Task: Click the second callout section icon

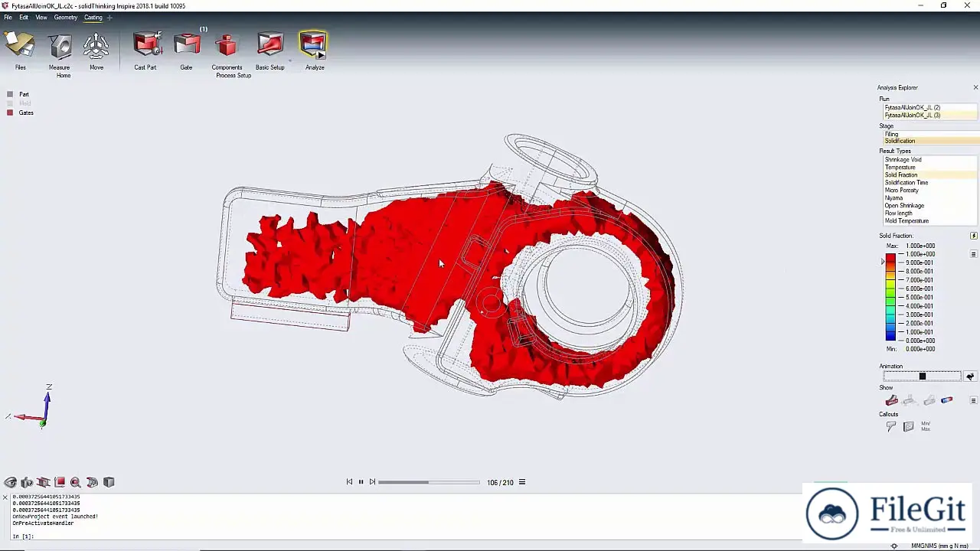Action: click(x=908, y=426)
